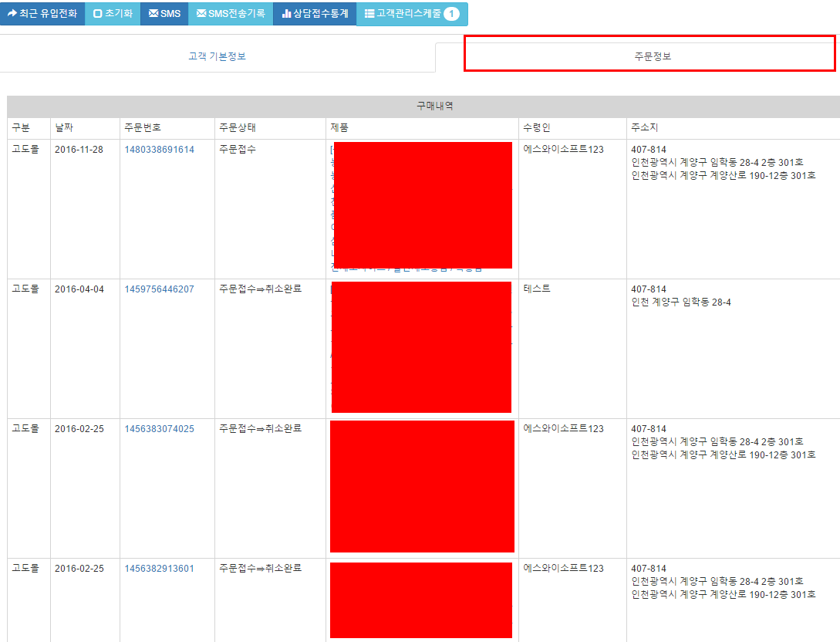The image size is (840, 642).
Task: Select the 주문정보 tab
Action: click(648, 56)
